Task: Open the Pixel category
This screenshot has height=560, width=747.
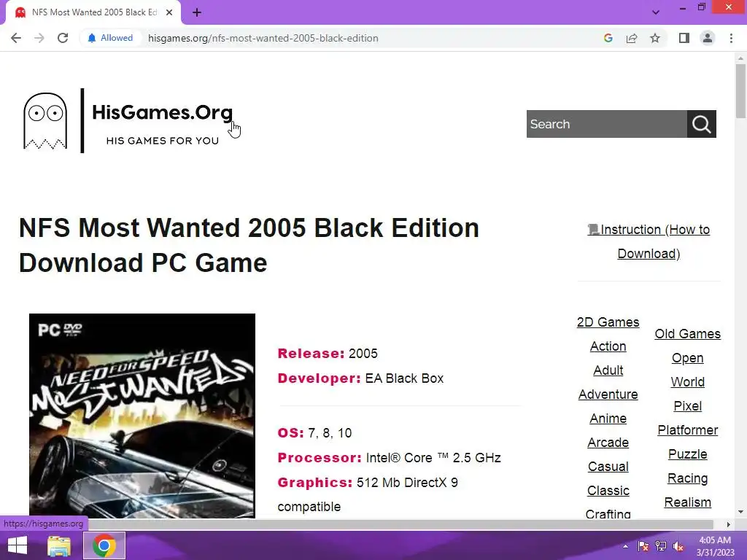Action: 687,406
